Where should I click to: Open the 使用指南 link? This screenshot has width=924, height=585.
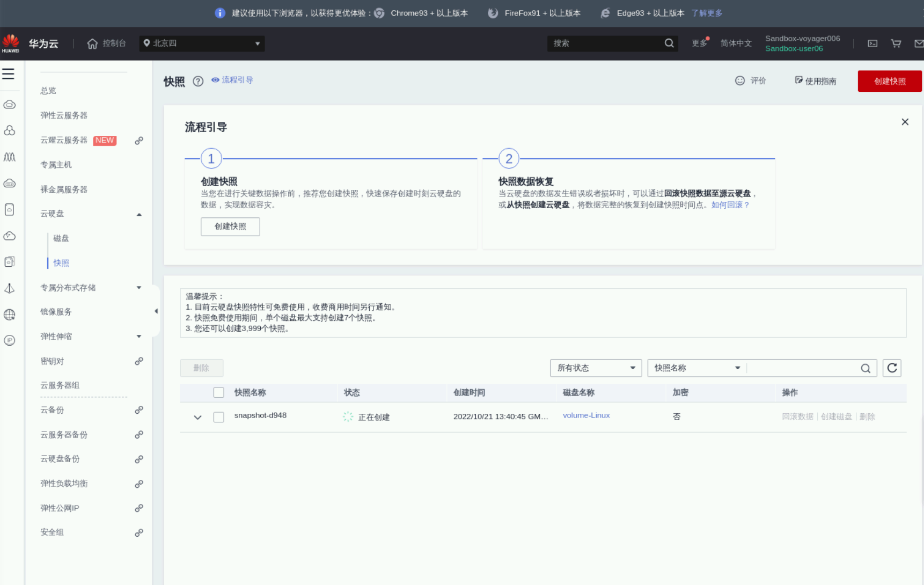coord(816,81)
